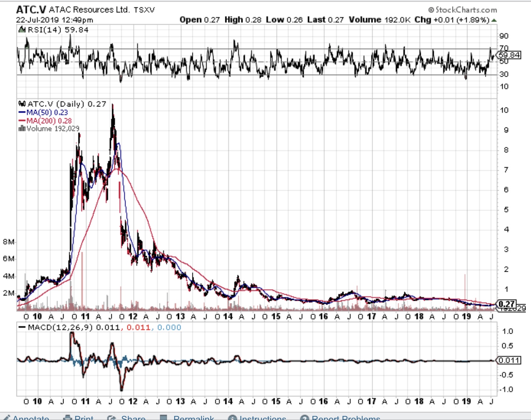Click the Volume 192.0K header value
531x420 pixels.
pos(379,20)
